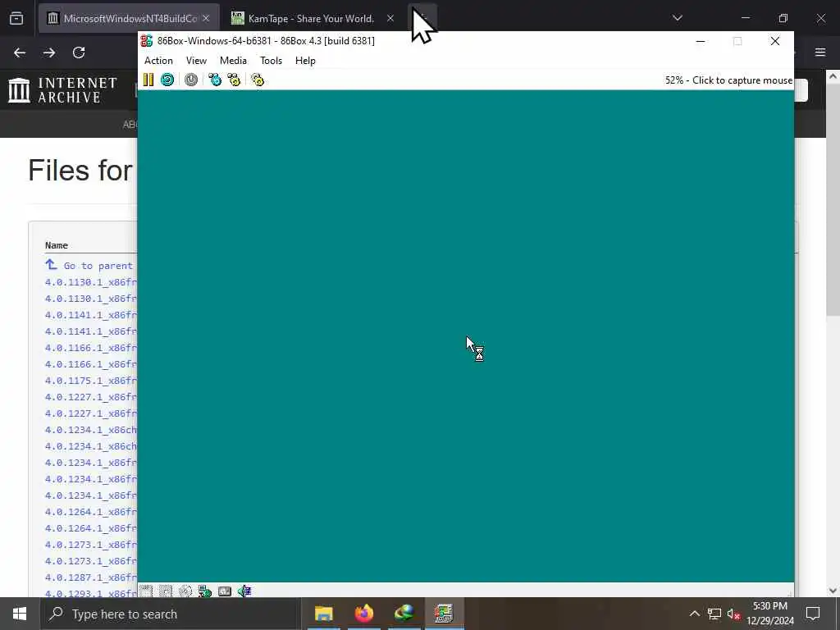
Task: Open Firefox from the taskbar
Action: click(x=363, y=614)
